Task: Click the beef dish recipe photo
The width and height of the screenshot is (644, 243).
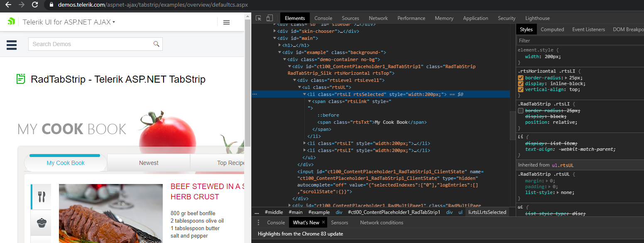Action: [111, 214]
